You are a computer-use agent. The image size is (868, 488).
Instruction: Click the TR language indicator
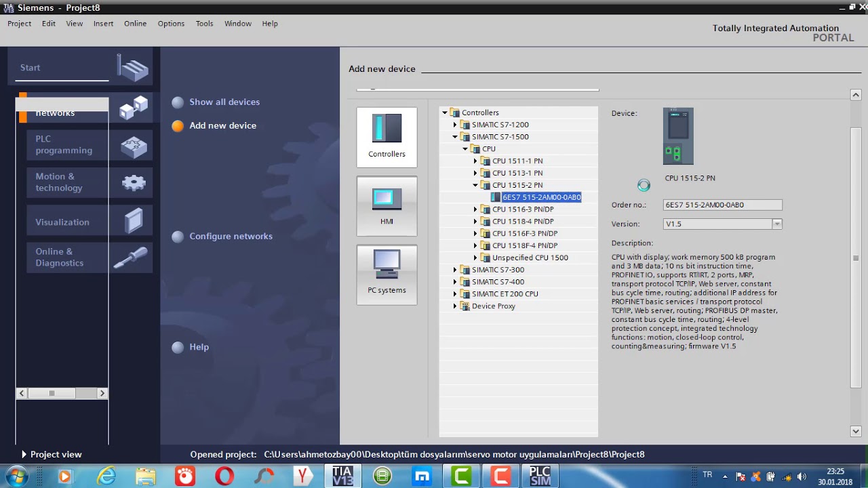707,475
